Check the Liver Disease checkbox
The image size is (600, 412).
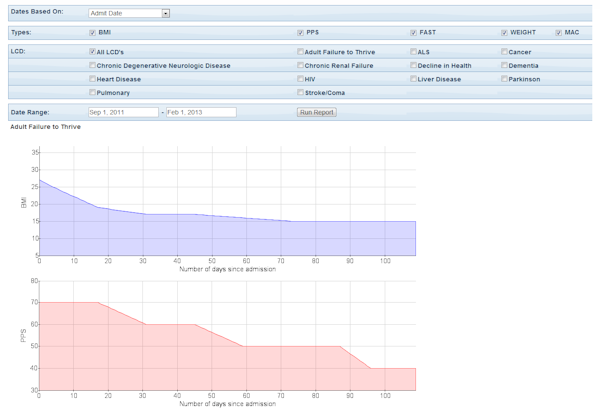pos(413,78)
